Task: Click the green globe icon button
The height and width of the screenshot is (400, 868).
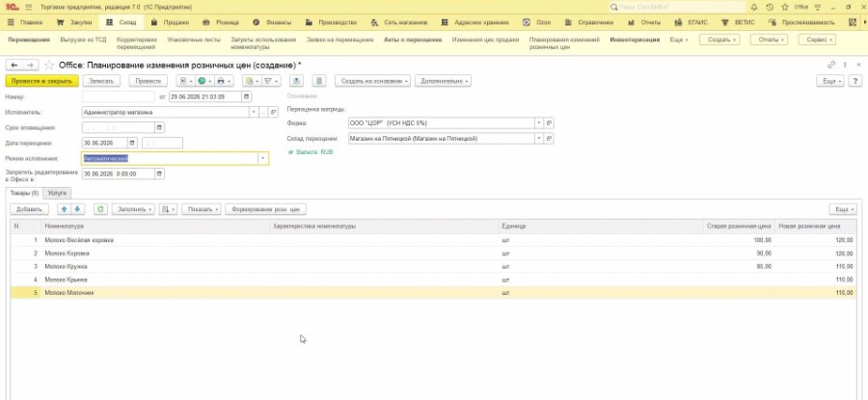Action: (x=203, y=81)
